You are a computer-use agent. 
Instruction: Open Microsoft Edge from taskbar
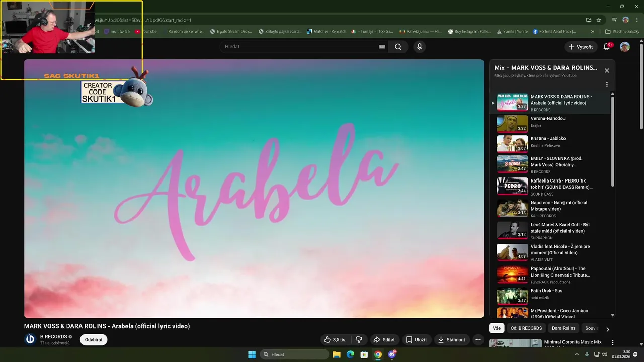[350, 354]
